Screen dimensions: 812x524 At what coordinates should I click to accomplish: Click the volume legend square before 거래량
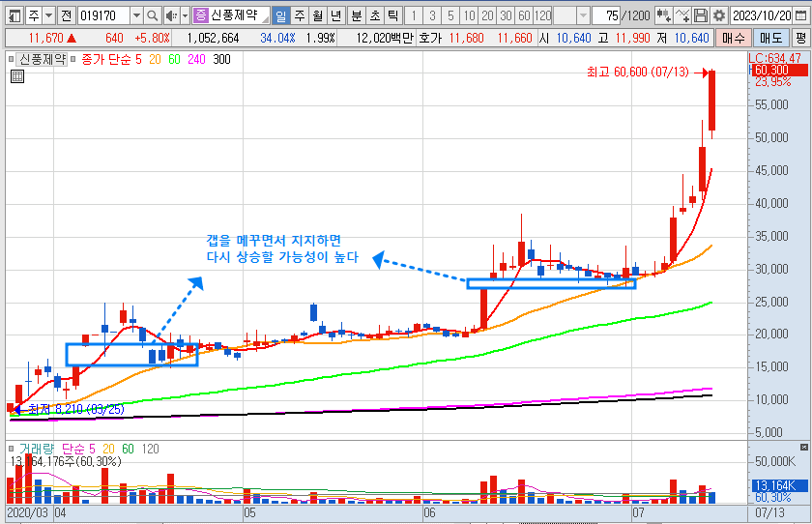(12, 449)
